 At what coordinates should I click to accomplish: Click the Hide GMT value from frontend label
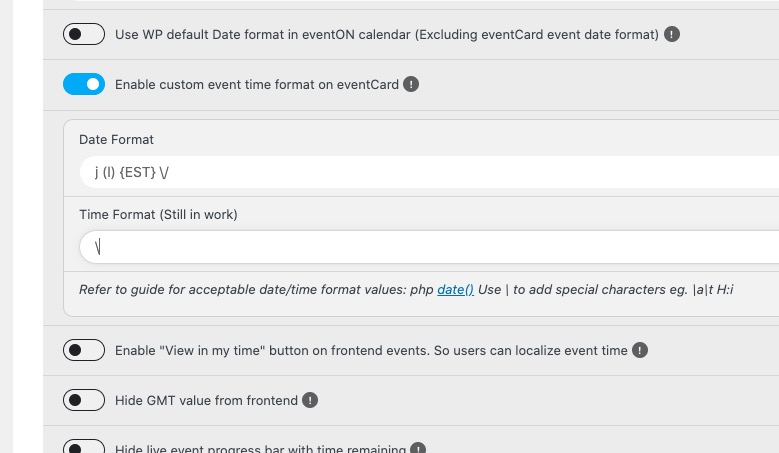(206, 400)
